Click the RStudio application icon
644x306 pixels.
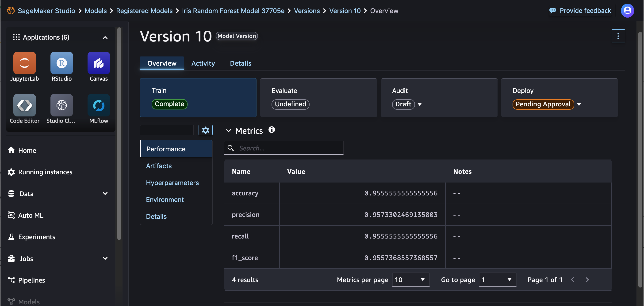(61, 63)
